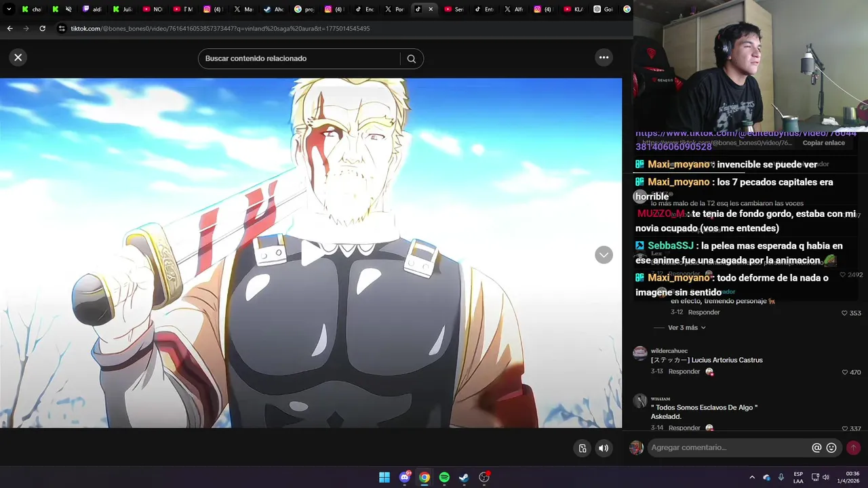Switch to the Kick 'Juli' tab

pos(123,9)
